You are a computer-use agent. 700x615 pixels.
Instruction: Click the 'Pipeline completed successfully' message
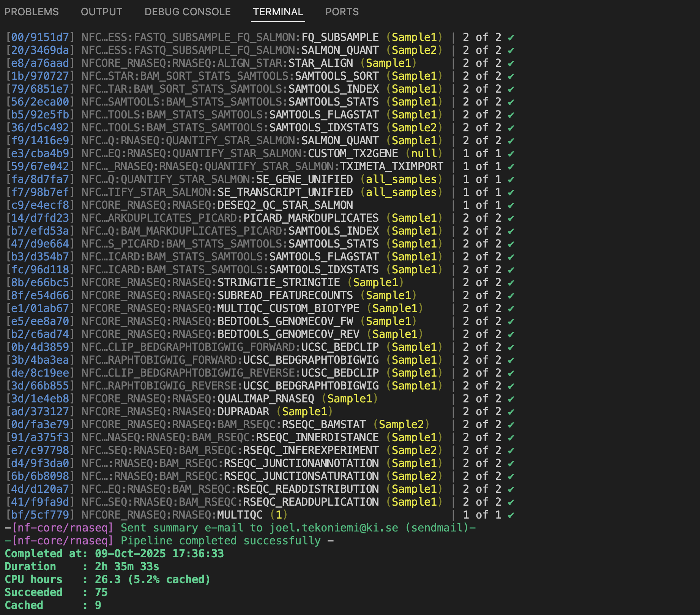221,541
